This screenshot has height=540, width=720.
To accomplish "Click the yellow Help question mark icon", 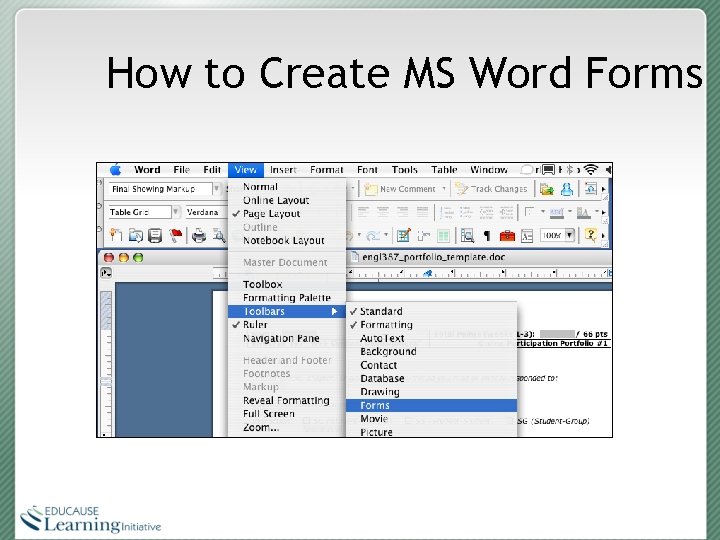I will click(591, 235).
